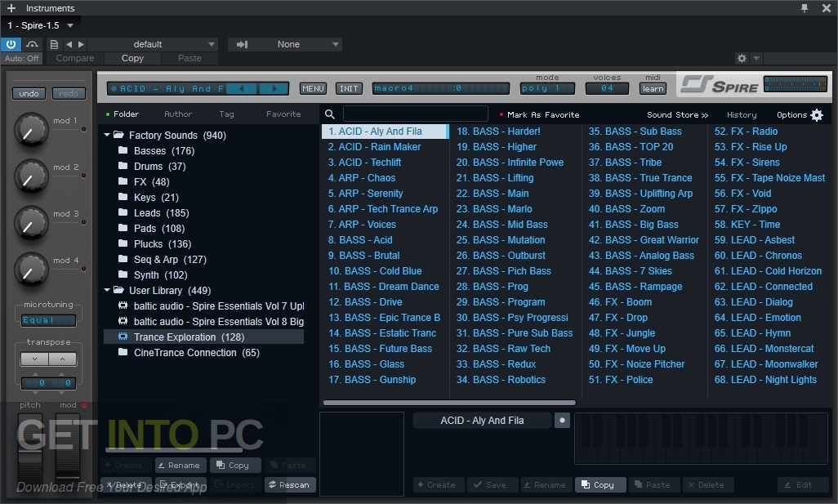Click Delete in folder panel
This screenshot has width=838, height=504.
pos(127,484)
